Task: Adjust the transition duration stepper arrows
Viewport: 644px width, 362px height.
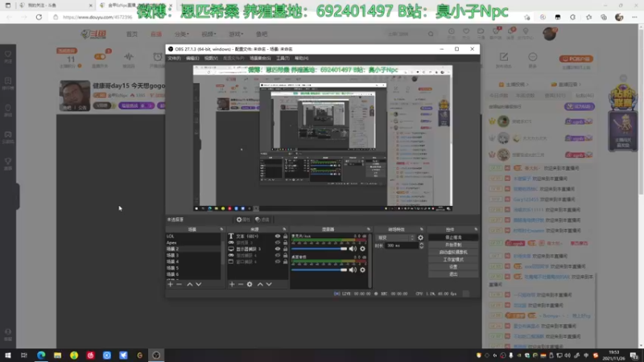Action: (421, 245)
